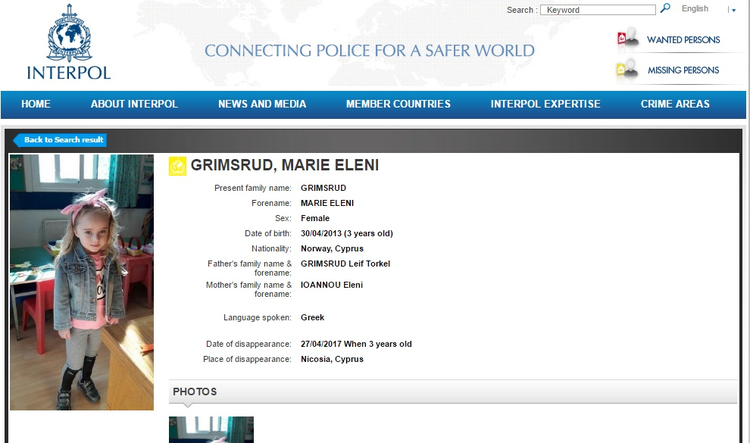The height and width of the screenshot is (443, 750).
Task: Click the search magnifier icon
Action: pyautogui.click(x=665, y=8)
